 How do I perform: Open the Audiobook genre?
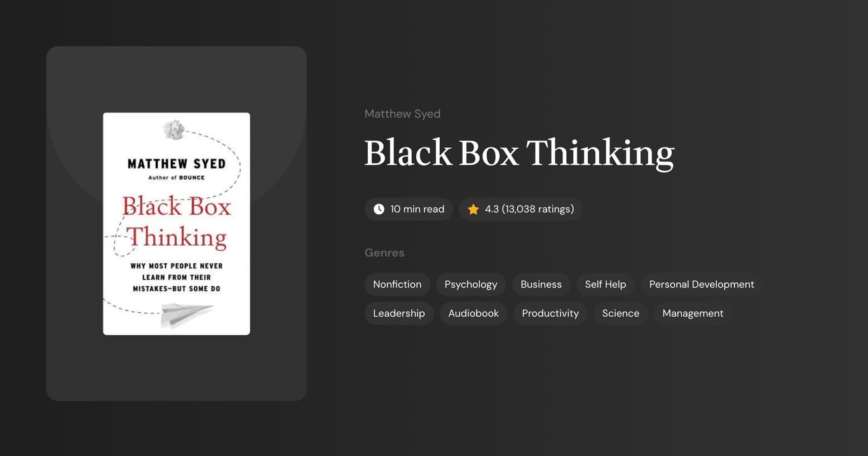(x=473, y=313)
